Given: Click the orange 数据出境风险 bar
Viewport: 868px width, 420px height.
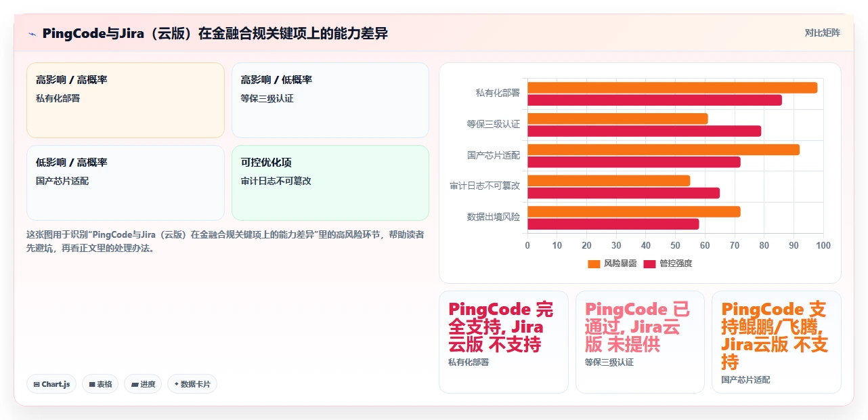Looking at the screenshot, I should tap(634, 212).
